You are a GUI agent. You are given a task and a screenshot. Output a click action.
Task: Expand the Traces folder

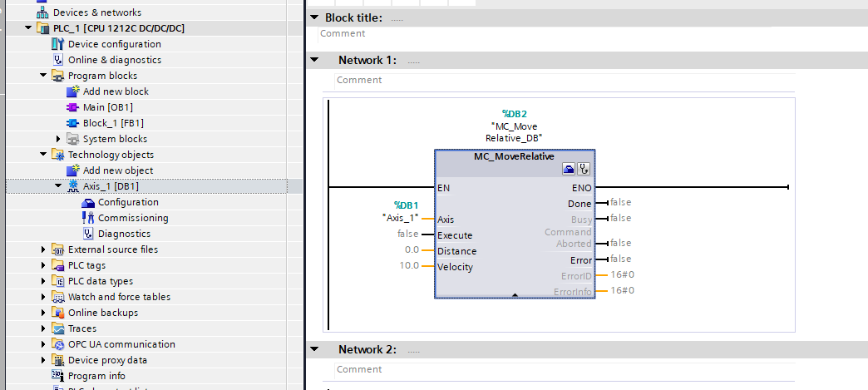click(44, 328)
